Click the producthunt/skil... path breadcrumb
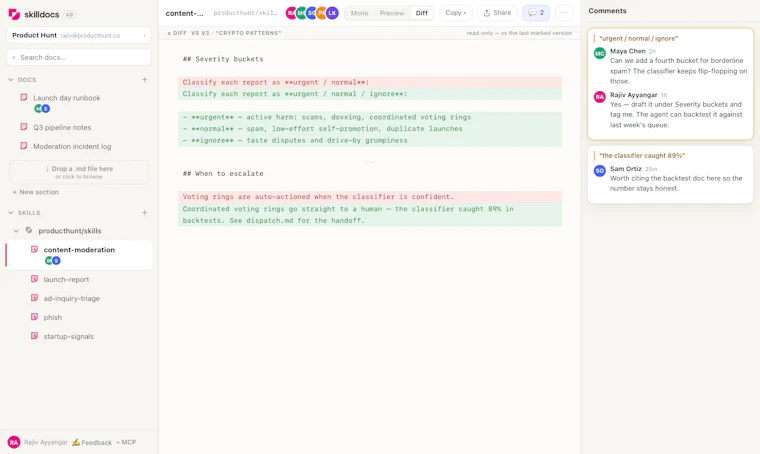This screenshot has height=454, width=760. (x=245, y=13)
